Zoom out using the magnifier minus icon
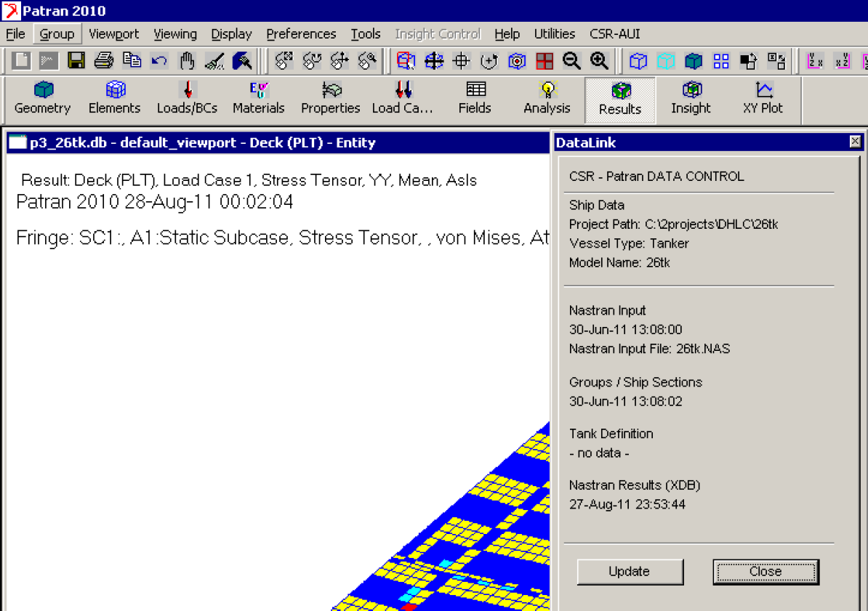This screenshot has width=868, height=611. (x=571, y=60)
